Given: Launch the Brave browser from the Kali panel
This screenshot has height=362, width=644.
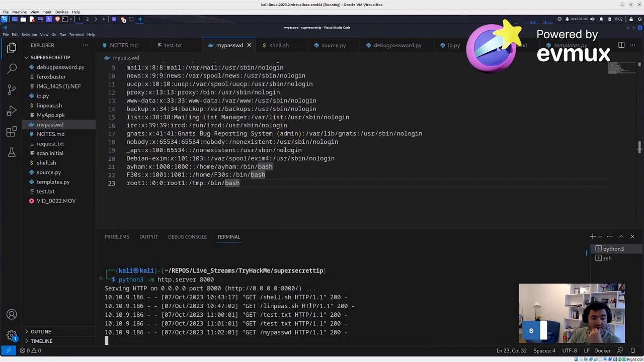Looking at the screenshot, I should pos(57,19).
